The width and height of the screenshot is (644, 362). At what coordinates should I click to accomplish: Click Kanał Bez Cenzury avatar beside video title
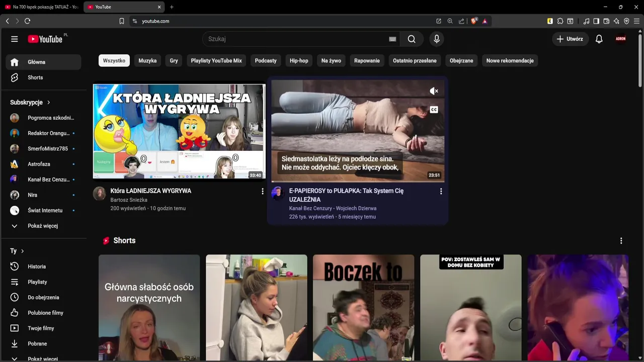click(x=278, y=194)
